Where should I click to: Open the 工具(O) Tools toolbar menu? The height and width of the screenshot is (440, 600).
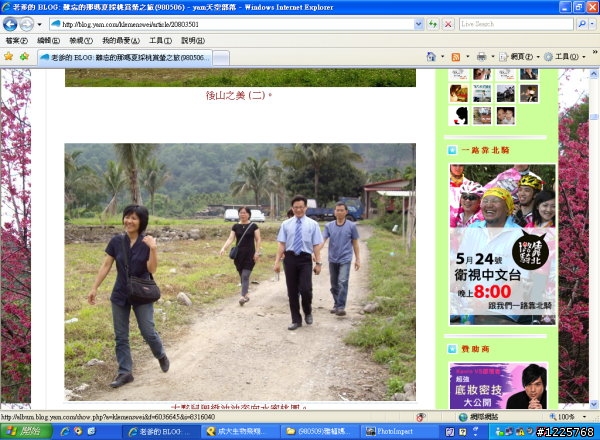tap(565, 57)
